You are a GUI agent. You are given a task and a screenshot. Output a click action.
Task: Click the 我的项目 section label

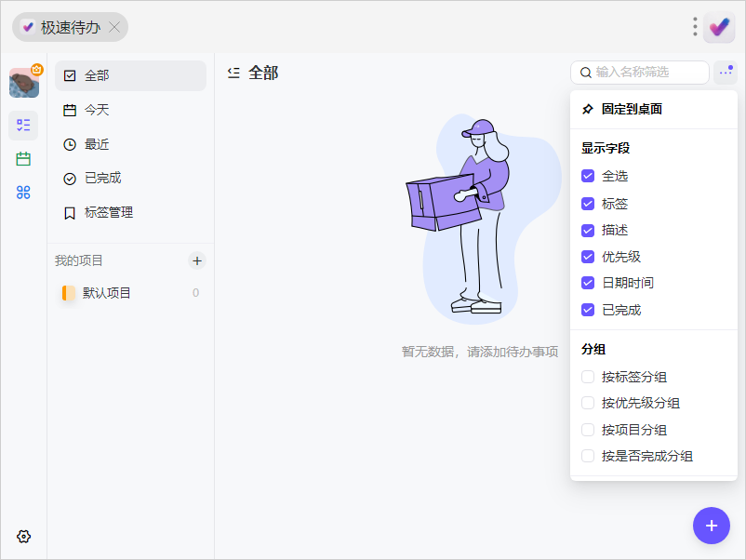(78, 260)
